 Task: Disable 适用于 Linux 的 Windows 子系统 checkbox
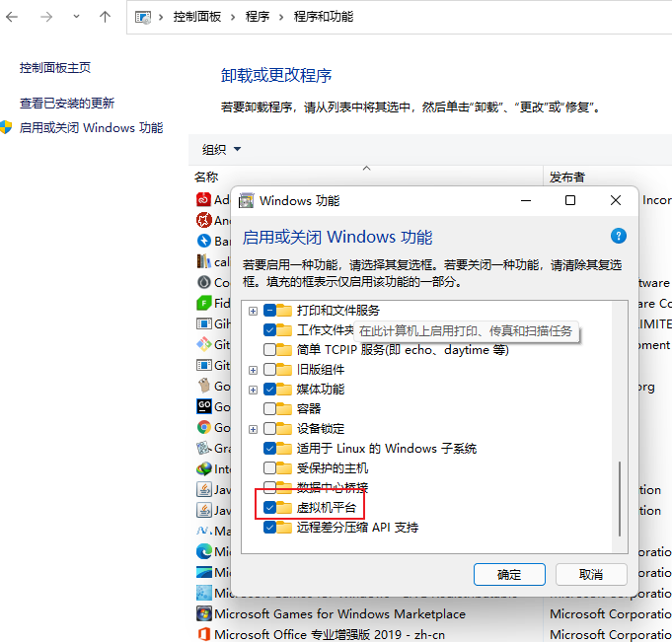point(269,449)
